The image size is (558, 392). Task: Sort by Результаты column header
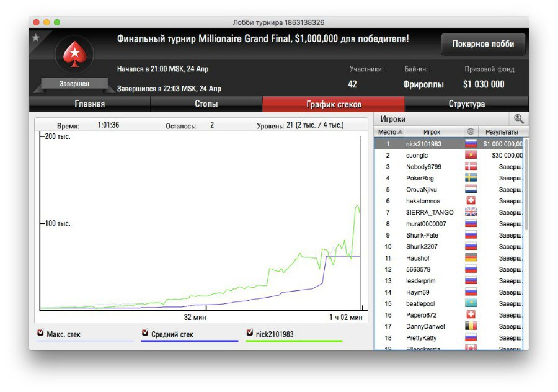click(x=502, y=132)
